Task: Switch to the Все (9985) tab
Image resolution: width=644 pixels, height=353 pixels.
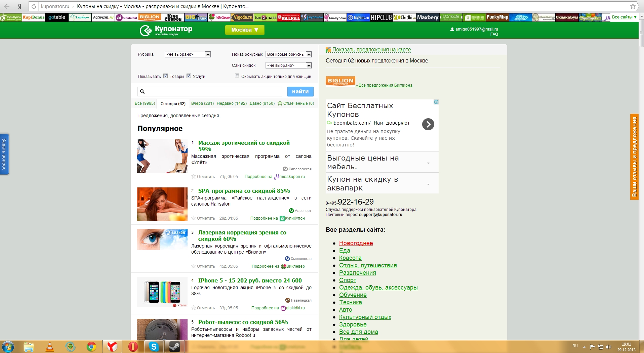Action: 145,103
